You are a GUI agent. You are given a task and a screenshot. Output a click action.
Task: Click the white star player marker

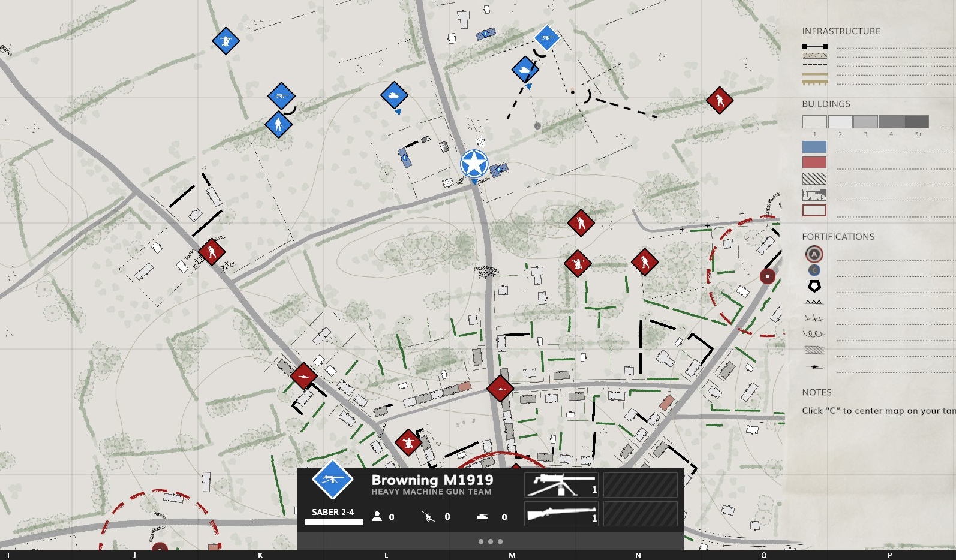474,164
